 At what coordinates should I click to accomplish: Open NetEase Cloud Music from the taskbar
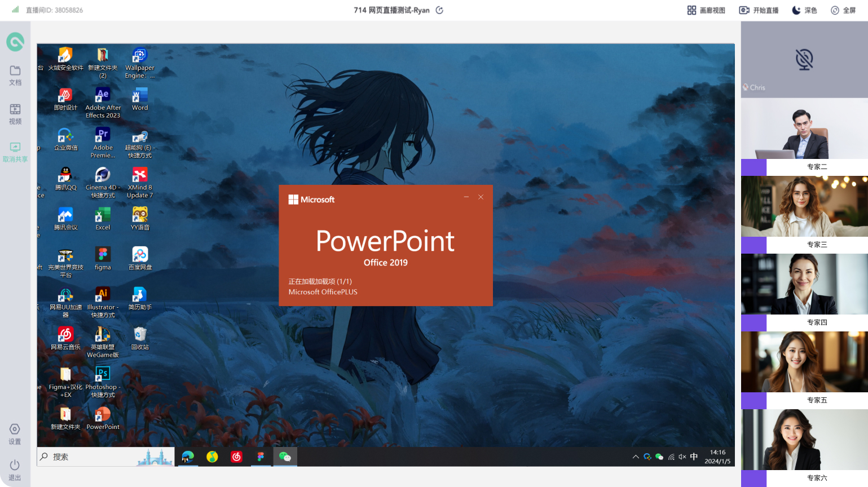coord(237,457)
